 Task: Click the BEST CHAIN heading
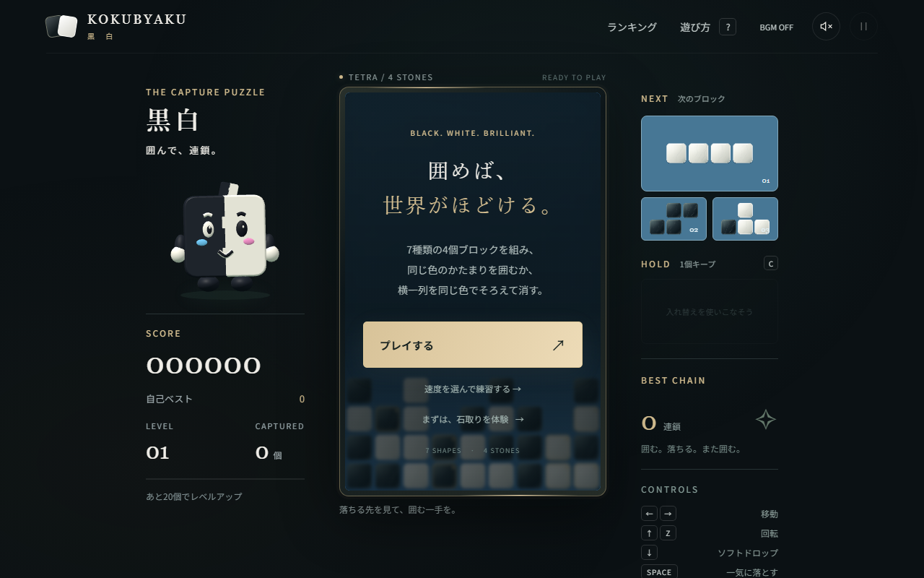674,381
